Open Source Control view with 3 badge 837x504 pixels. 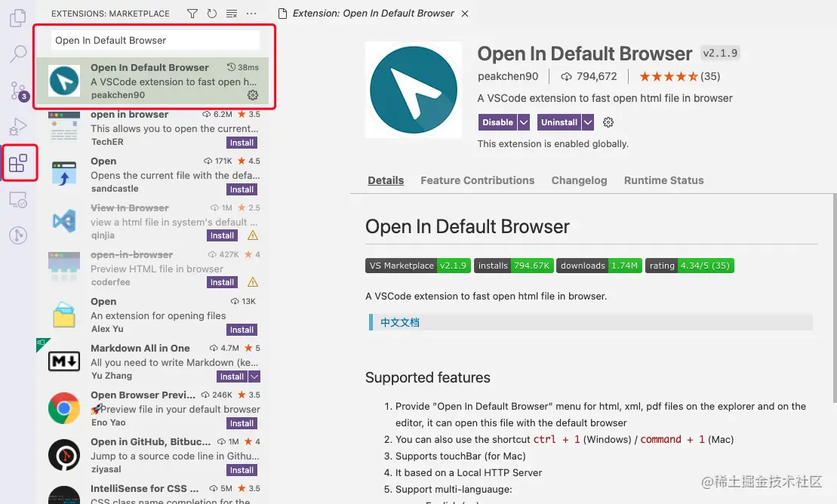(19, 91)
